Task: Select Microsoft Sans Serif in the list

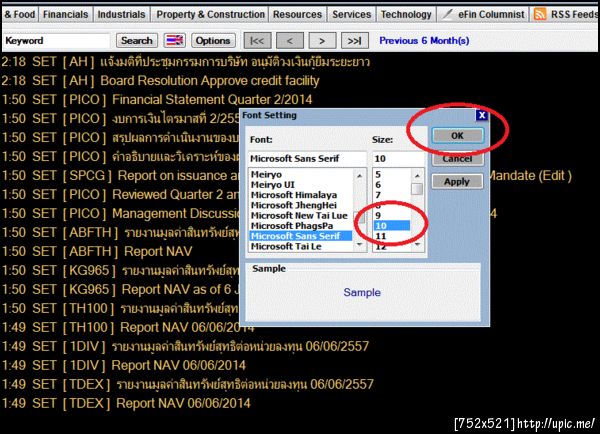Action: (x=301, y=236)
